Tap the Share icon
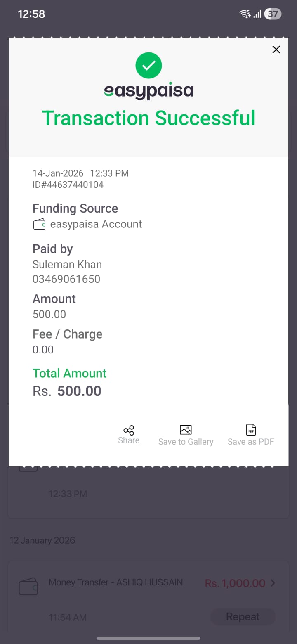The width and height of the screenshot is (297, 644). 129,430
